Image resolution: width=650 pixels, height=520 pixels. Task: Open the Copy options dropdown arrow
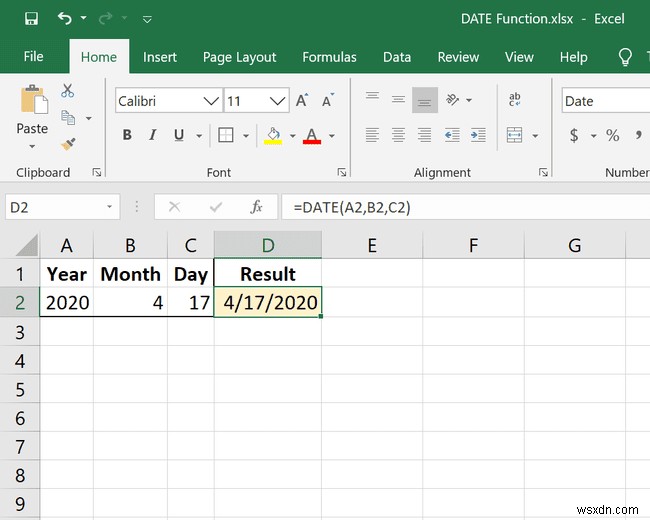pos(89,118)
